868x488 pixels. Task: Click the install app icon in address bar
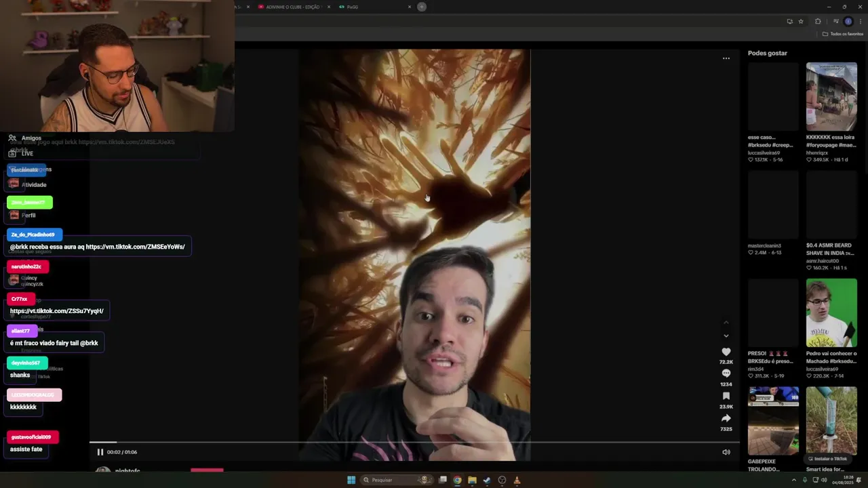(789, 21)
